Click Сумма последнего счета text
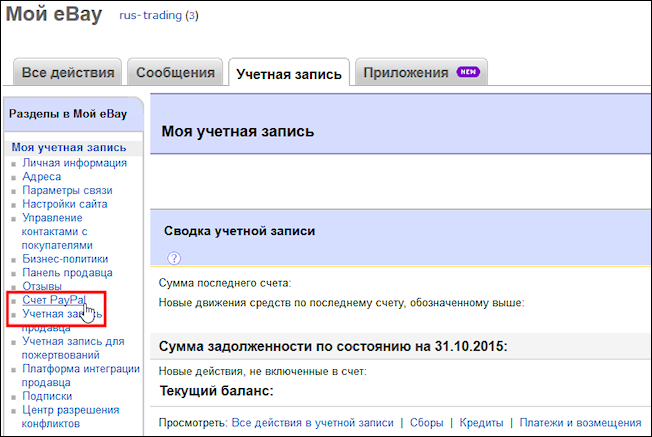Viewport: 652px width, 437px height. 225,283
